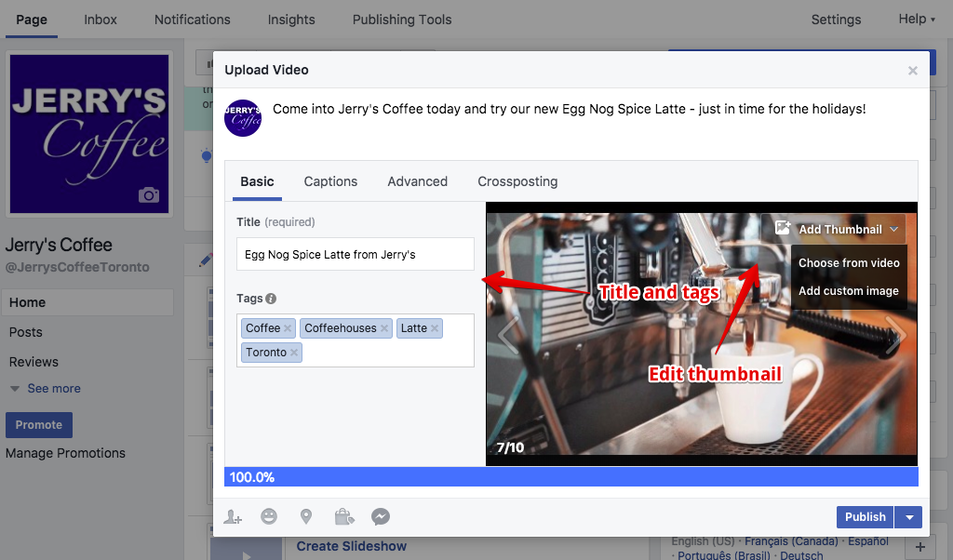
Task: Switch language to Español
Action: pos(868,540)
